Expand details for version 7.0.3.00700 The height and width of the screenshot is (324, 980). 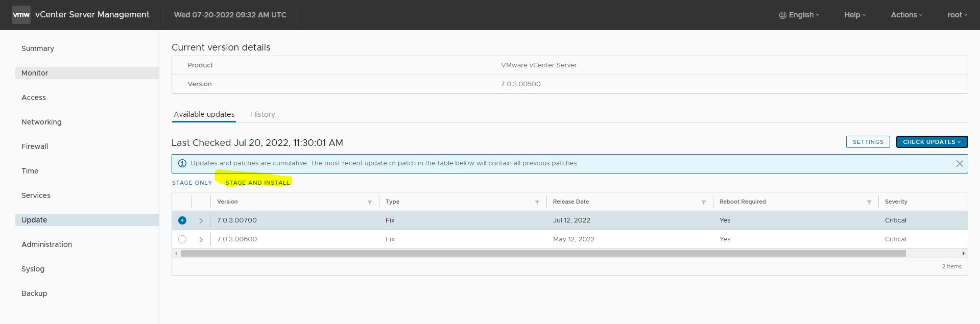click(x=201, y=221)
